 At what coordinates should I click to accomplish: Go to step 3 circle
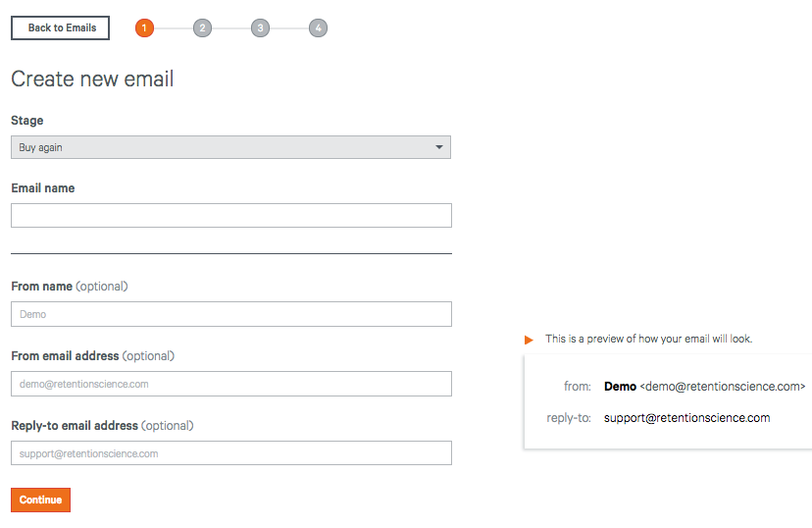261,28
